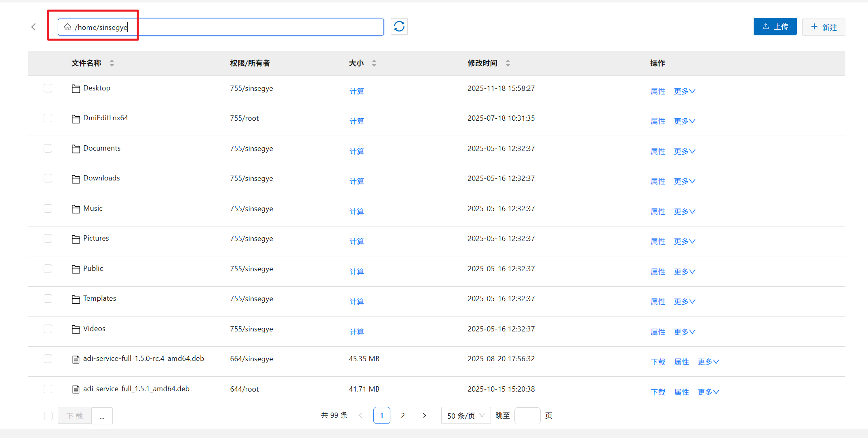Check the Downloads folder checkbox
The image size is (868, 438).
(x=48, y=178)
